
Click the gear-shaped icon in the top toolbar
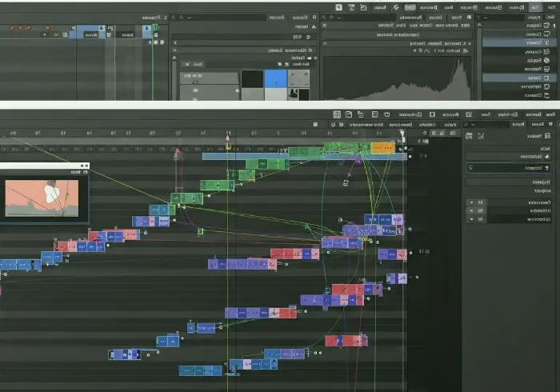[x=396, y=7]
